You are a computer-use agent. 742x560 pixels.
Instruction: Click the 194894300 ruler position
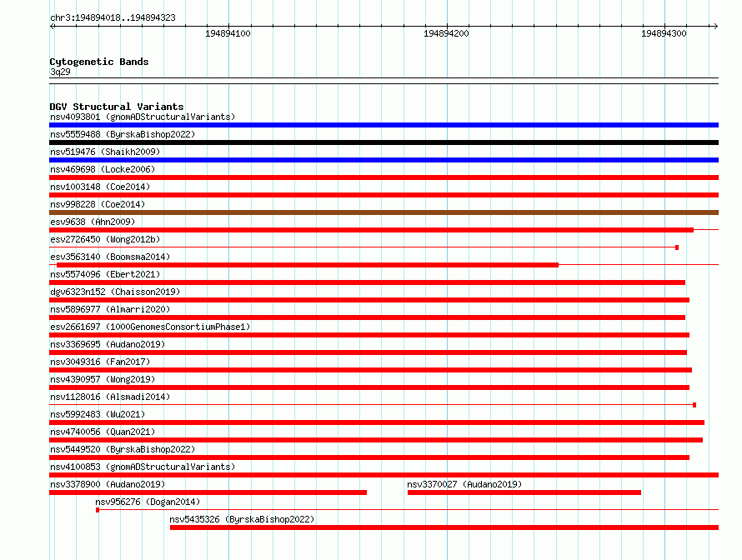coord(664,33)
